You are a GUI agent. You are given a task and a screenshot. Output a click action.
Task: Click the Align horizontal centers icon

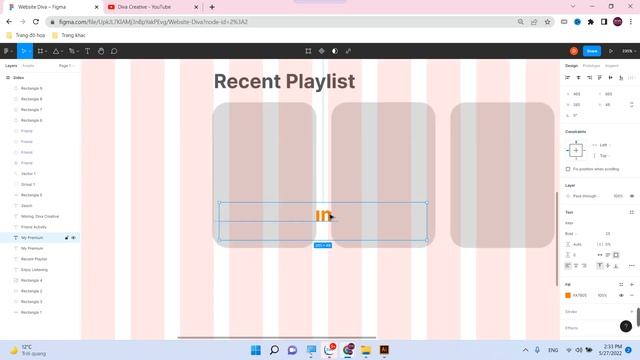(578, 78)
